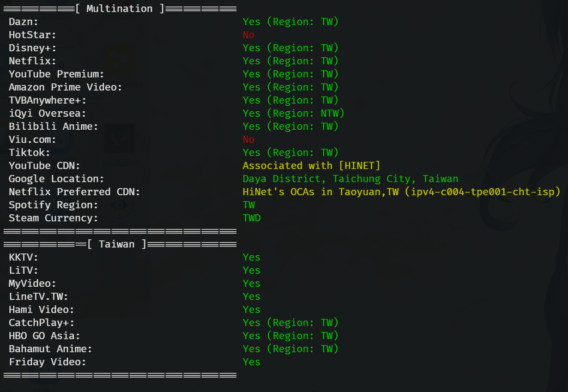The image size is (568, 392).
Task: Click the HBO GO Asia region result
Action: coord(291,336)
